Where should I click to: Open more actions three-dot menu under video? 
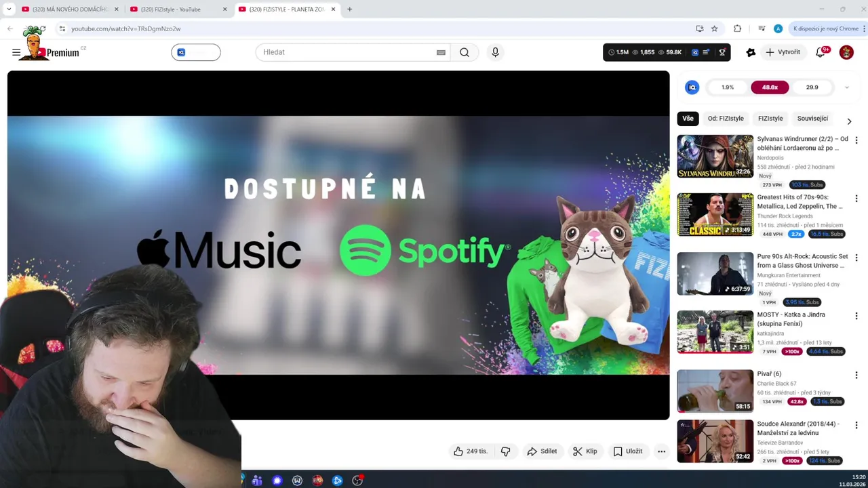click(x=661, y=451)
